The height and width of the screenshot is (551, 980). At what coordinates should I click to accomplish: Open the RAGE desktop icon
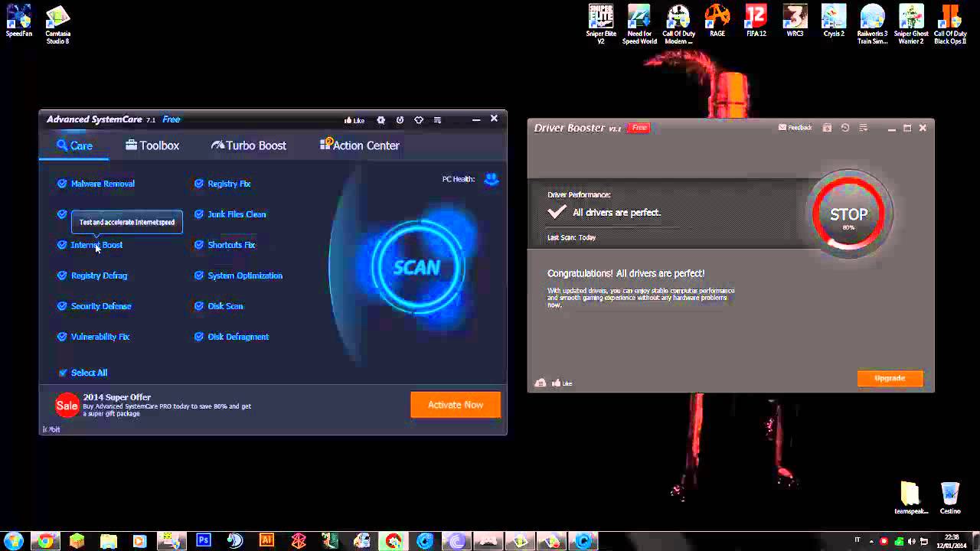click(x=717, y=21)
